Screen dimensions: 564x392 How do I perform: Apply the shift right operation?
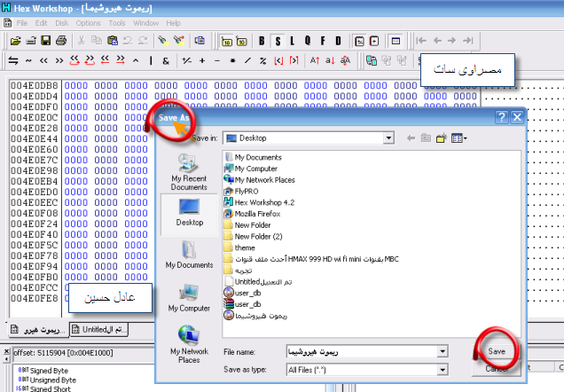[x=59, y=61]
